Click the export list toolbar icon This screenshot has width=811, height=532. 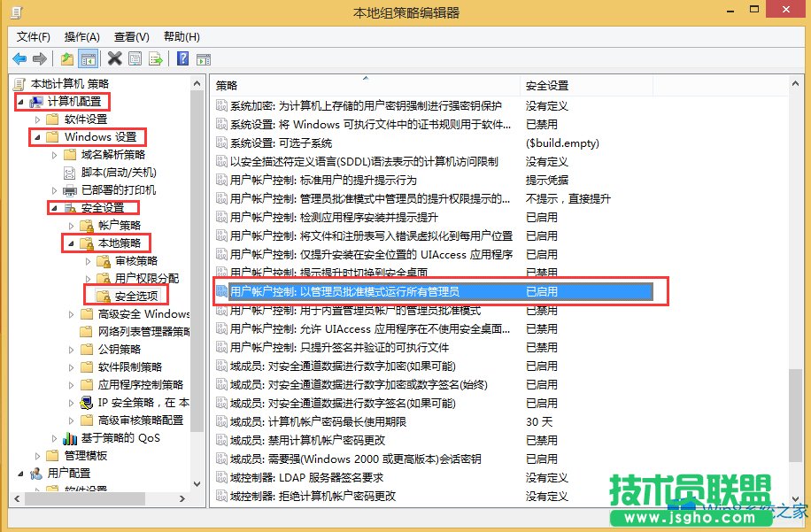(x=156, y=58)
